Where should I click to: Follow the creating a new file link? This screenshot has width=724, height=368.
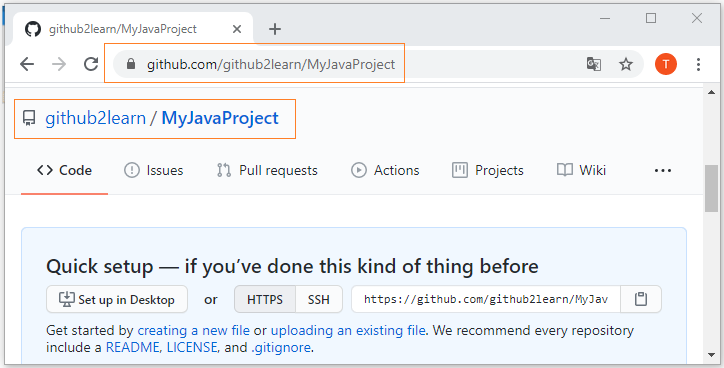[193, 330]
